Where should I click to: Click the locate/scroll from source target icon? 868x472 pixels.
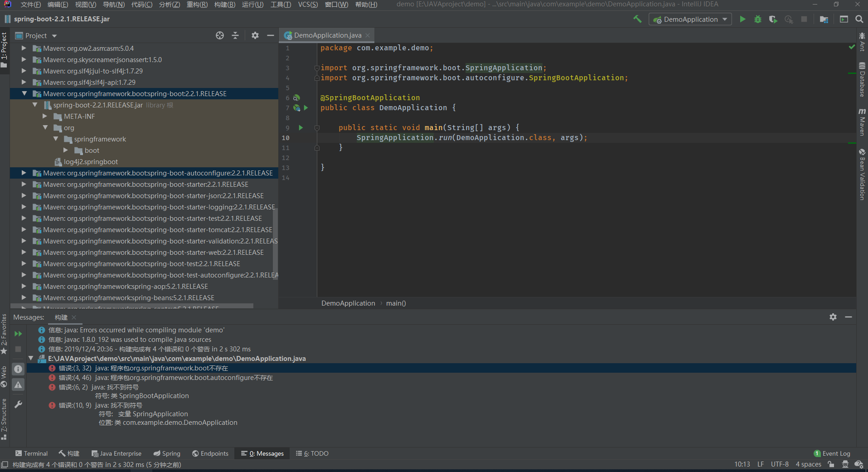coord(220,35)
